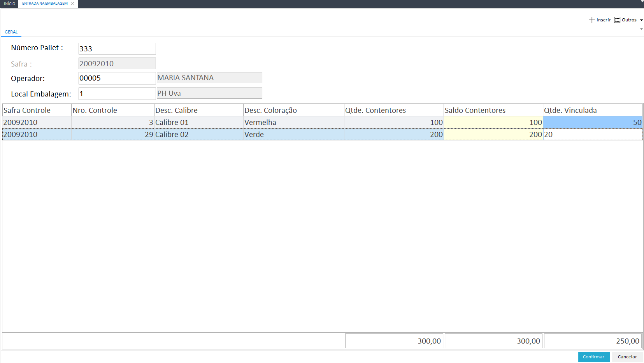Click the Maria Santana operator name field
This screenshot has width=644, height=363.
tap(209, 78)
